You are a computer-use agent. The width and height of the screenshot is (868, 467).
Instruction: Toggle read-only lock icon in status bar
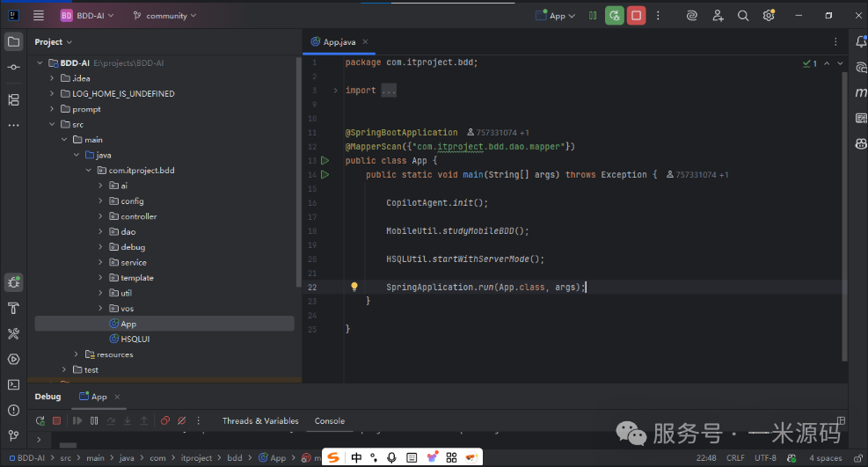pos(858,458)
